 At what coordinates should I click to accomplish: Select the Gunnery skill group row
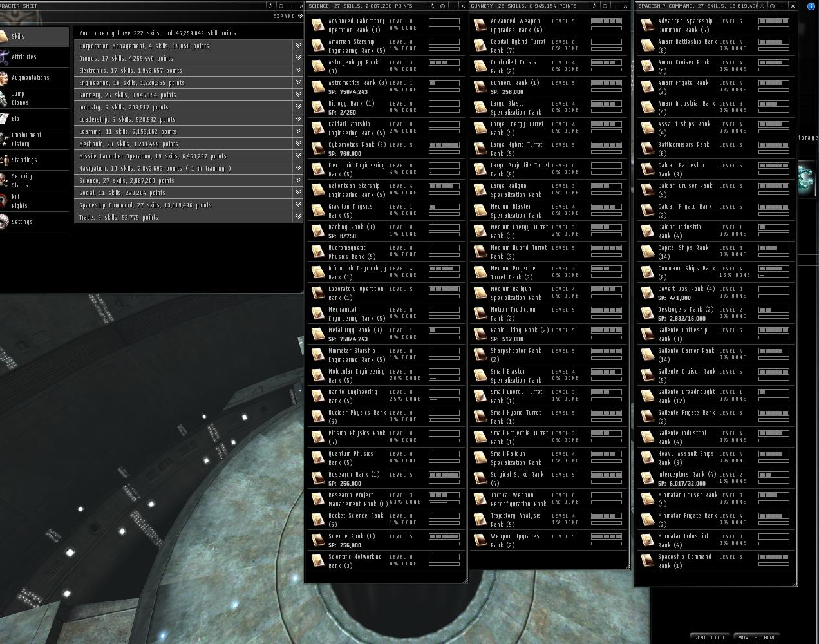pos(189,95)
